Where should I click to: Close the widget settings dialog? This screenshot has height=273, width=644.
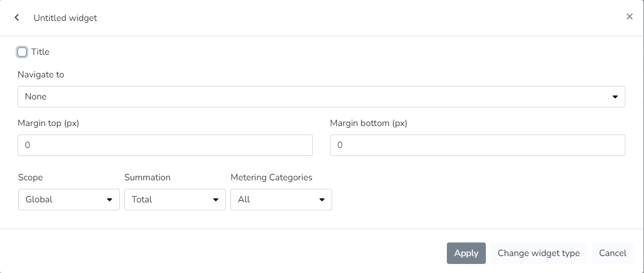tap(629, 17)
